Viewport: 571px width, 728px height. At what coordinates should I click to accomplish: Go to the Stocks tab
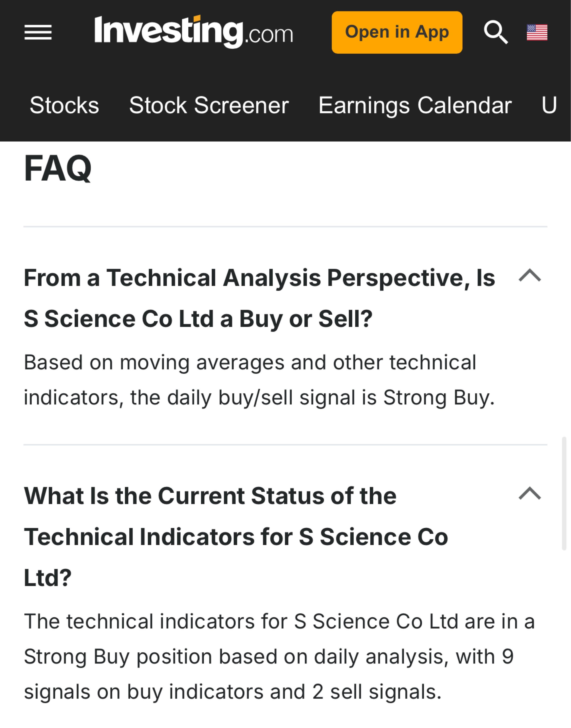pyautogui.click(x=64, y=105)
